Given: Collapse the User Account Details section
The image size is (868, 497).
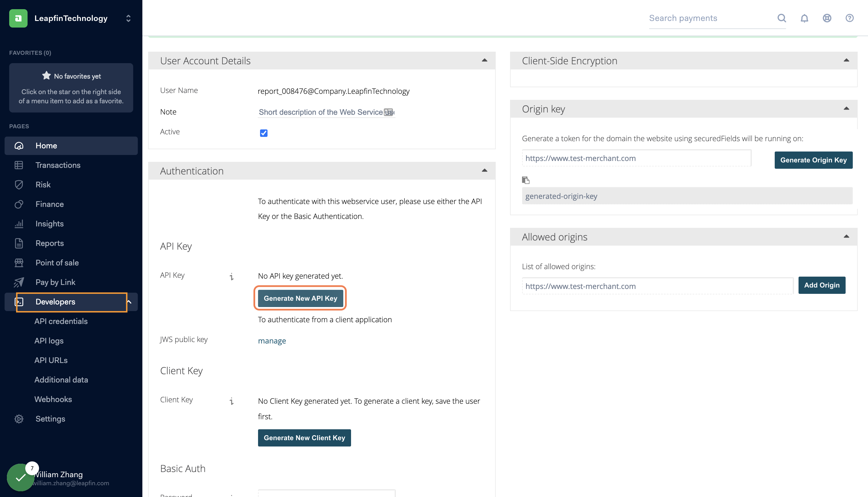Looking at the screenshot, I should point(484,61).
